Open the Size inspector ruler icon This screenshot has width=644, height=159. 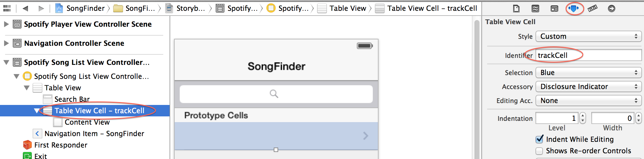tap(593, 9)
